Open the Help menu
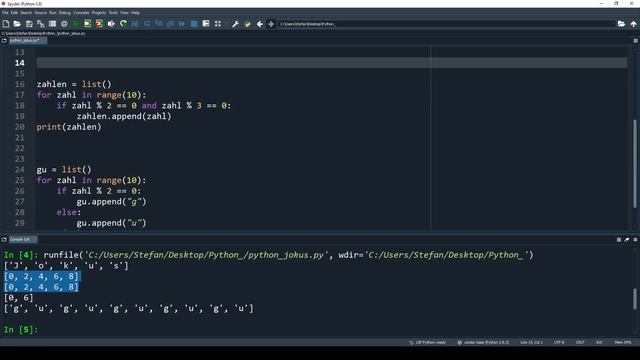The image size is (640, 360). pyautogui.click(x=135, y=13)
